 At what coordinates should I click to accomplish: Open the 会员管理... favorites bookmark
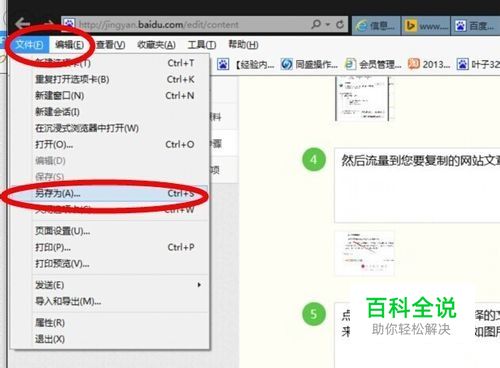tap(373, 64)
